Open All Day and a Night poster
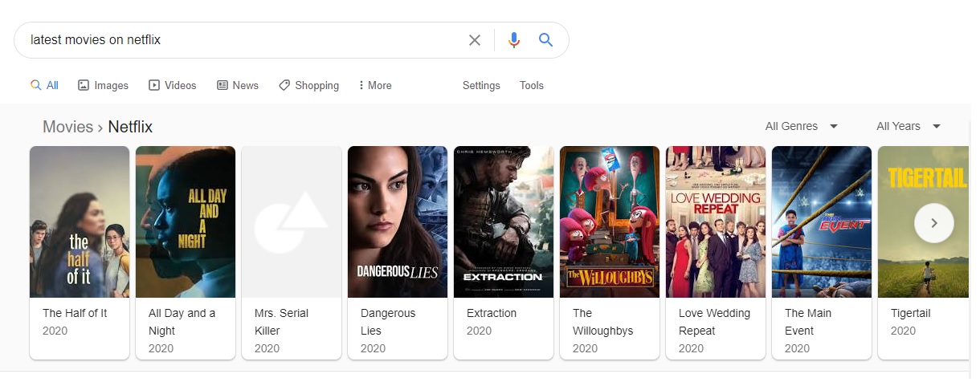Viewport: 980px width, 386px height. tap(186, 221)
